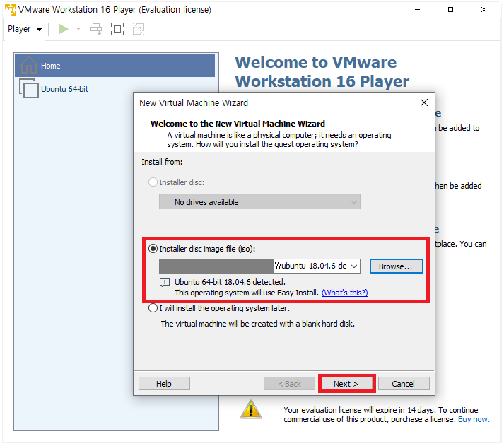Image resolution: width=504 pixels, height=446 pixels.
Task: Choose I will install the operating system later
Action: (153, 308)
